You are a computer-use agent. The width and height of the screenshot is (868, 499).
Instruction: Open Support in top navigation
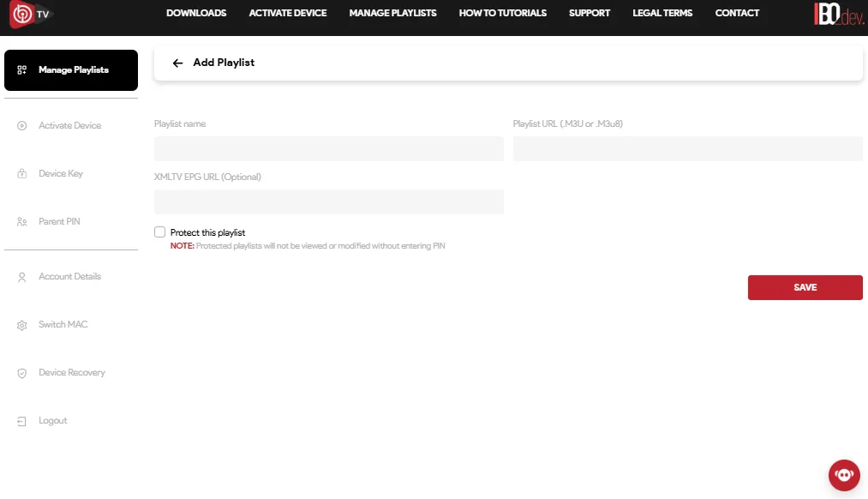click(590, 13)
